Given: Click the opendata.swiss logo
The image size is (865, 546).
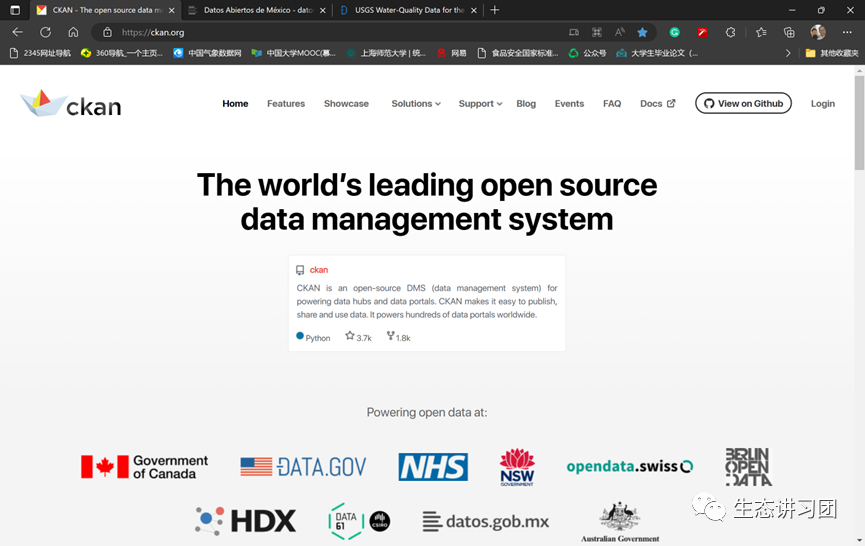Looking at the screenshot, I should click(x=629, y=467).
